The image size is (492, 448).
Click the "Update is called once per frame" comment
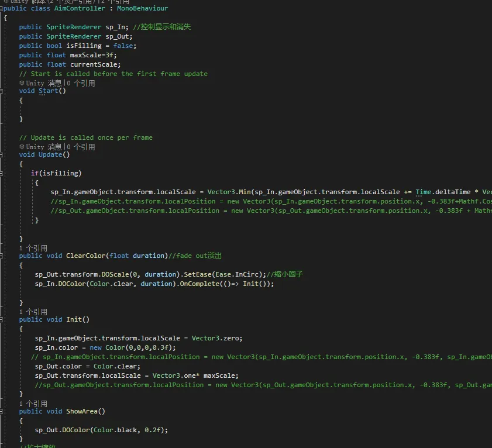pyautogui.click(x=85, y=137)
